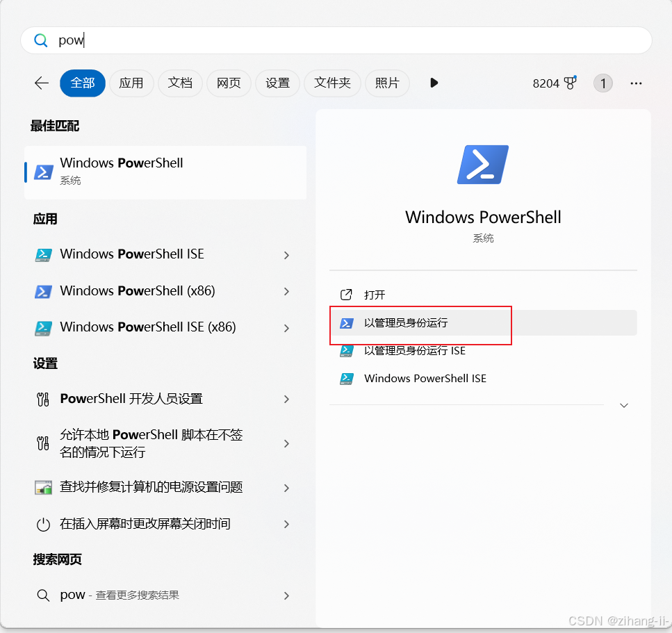The image size is (672, 633).
Task: Launch Windows PowerShell (x86) from results
Action: (163, 291)
